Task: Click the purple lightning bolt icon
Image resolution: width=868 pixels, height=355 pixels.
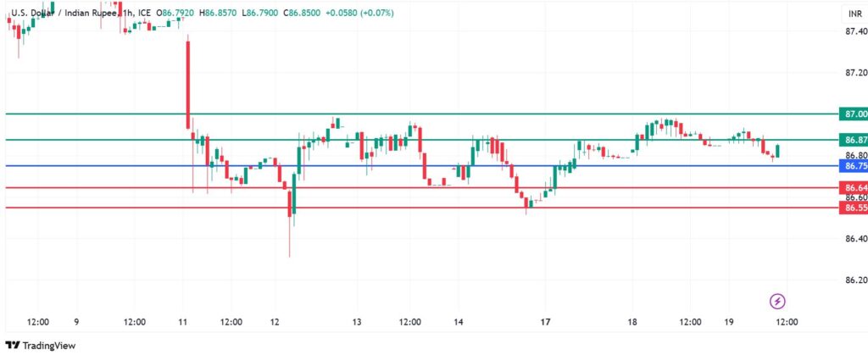Action: [x=778, y=301]
